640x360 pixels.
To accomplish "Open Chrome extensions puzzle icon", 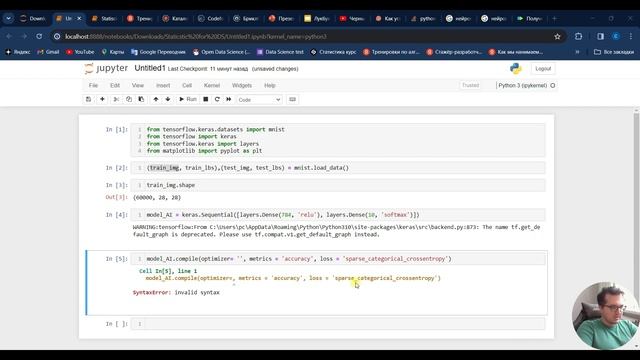I will (x=578, y=36).
